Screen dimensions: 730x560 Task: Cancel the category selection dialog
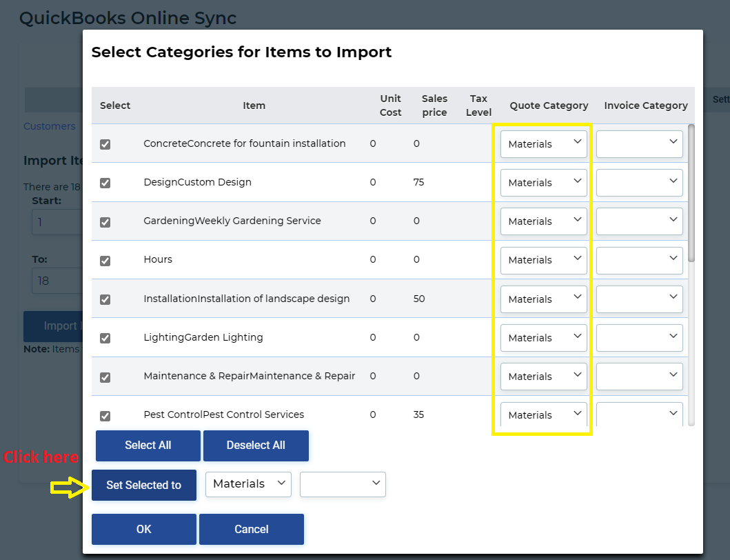pyautogui.click(x=251, y=530)
